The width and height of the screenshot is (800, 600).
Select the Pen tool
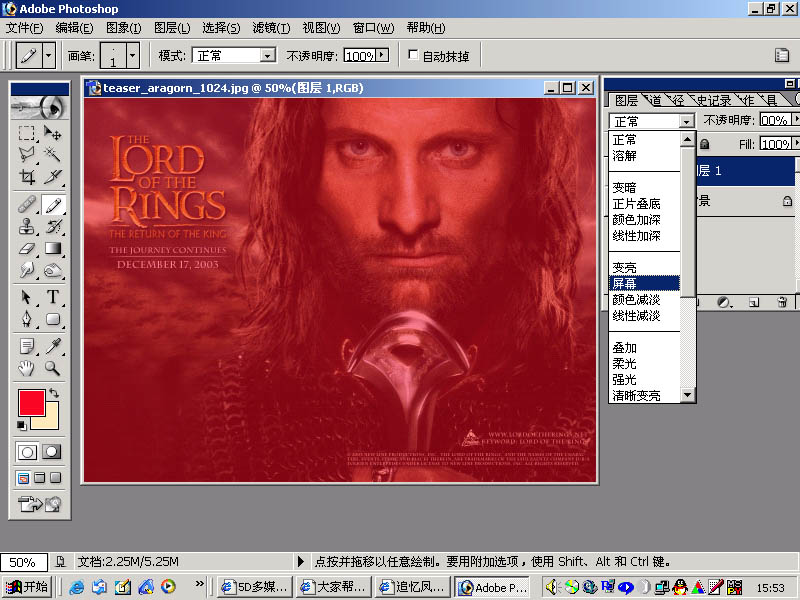click(x=27, y=319)
